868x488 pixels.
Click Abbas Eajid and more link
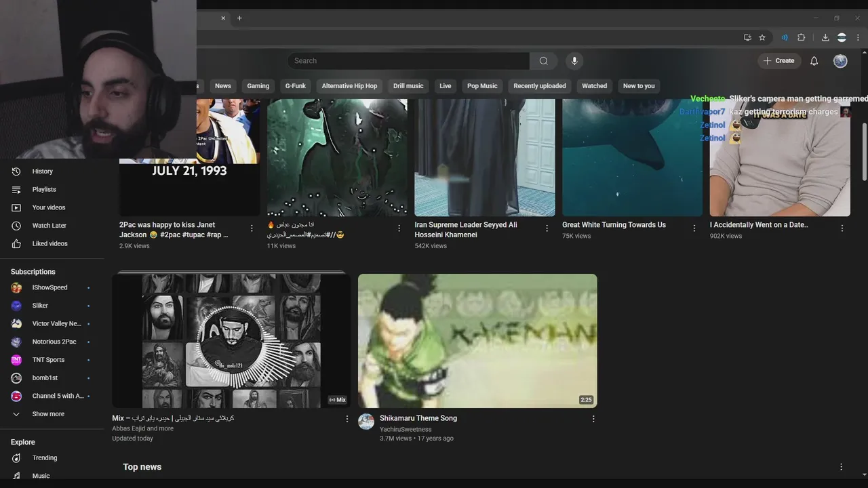142,428
